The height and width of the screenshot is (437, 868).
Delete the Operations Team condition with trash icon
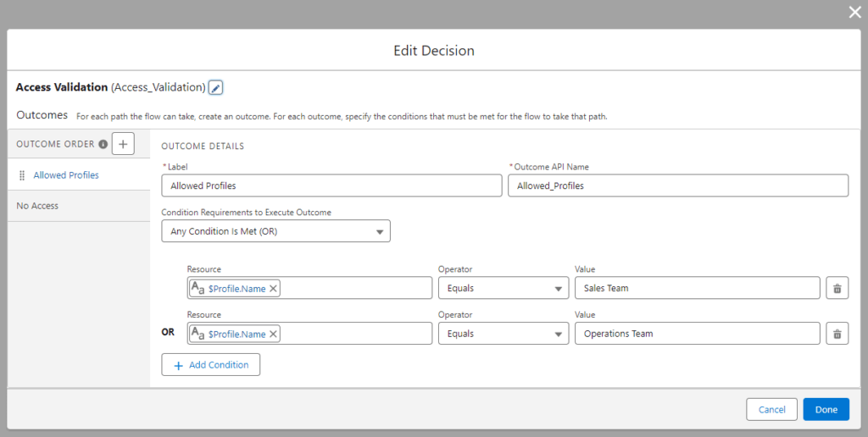837,334
